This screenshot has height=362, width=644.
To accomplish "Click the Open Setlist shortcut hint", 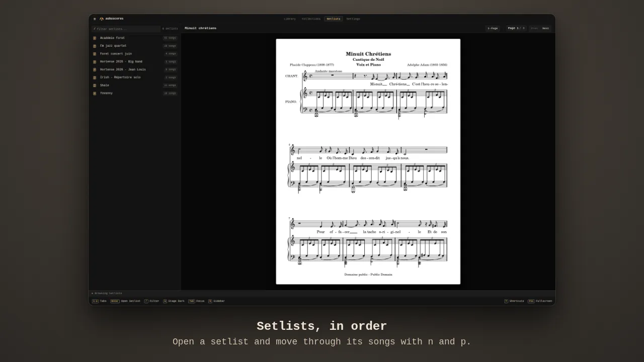I will [125, 301].
